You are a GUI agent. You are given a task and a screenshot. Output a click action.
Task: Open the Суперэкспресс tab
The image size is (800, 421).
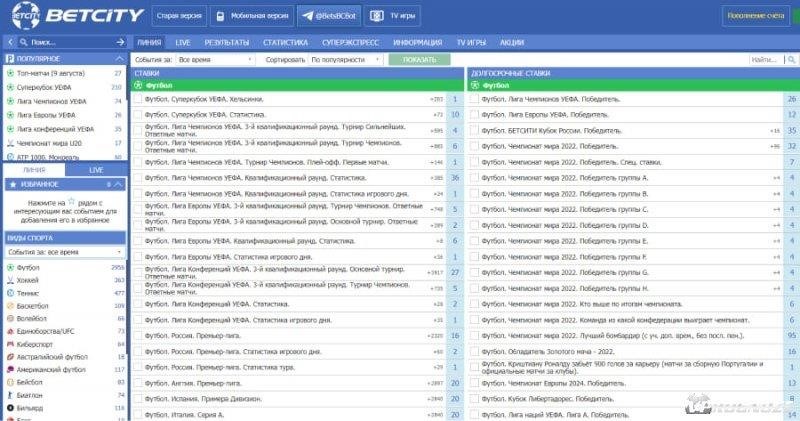(351, 42)
